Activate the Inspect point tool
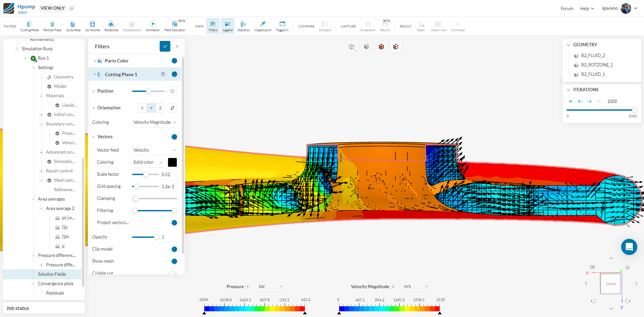The image size is (644, 317). [263, 26]
